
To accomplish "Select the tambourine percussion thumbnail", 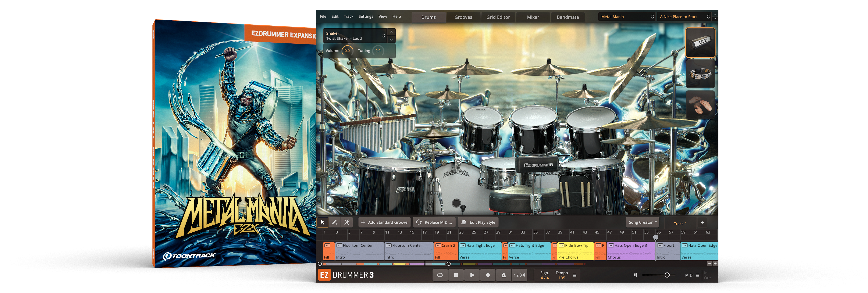I will [700, 74].
